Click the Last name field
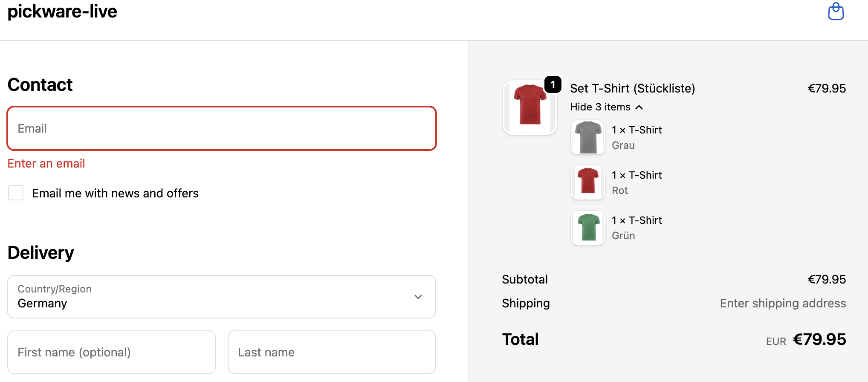The width and height of the screenshot is (868, 382). [332, 352]
